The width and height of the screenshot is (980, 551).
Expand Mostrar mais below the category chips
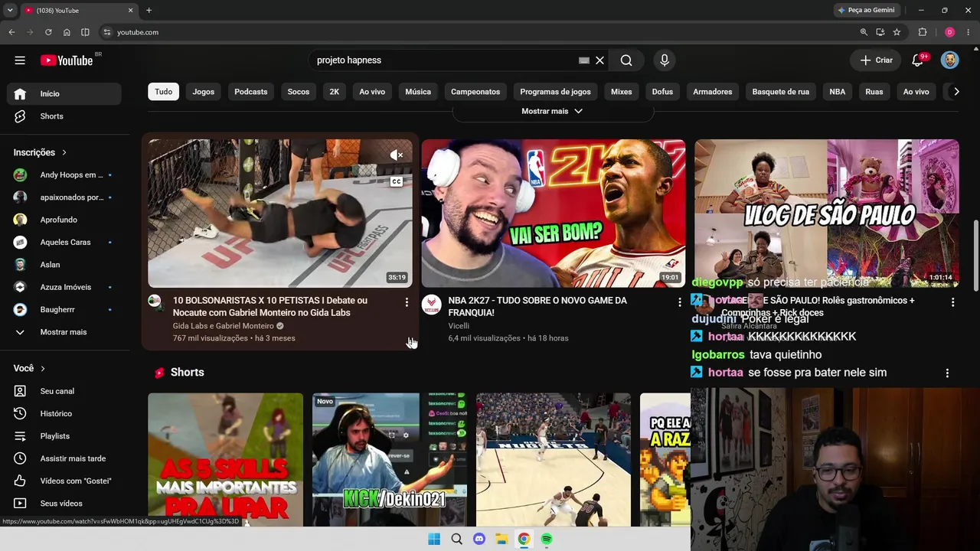[552, 111]
